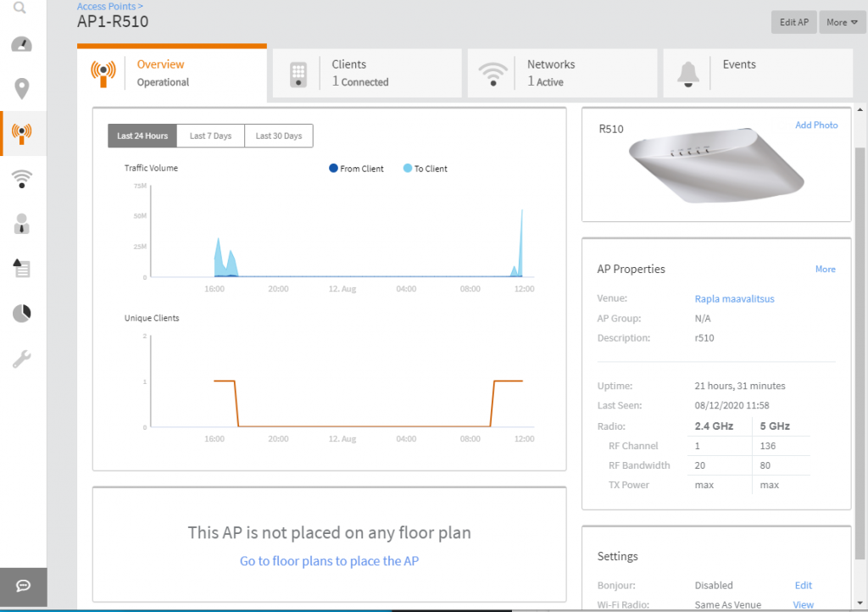Switch chart to Last 7 Days
The image size is (868, 612).
[210, 136]
